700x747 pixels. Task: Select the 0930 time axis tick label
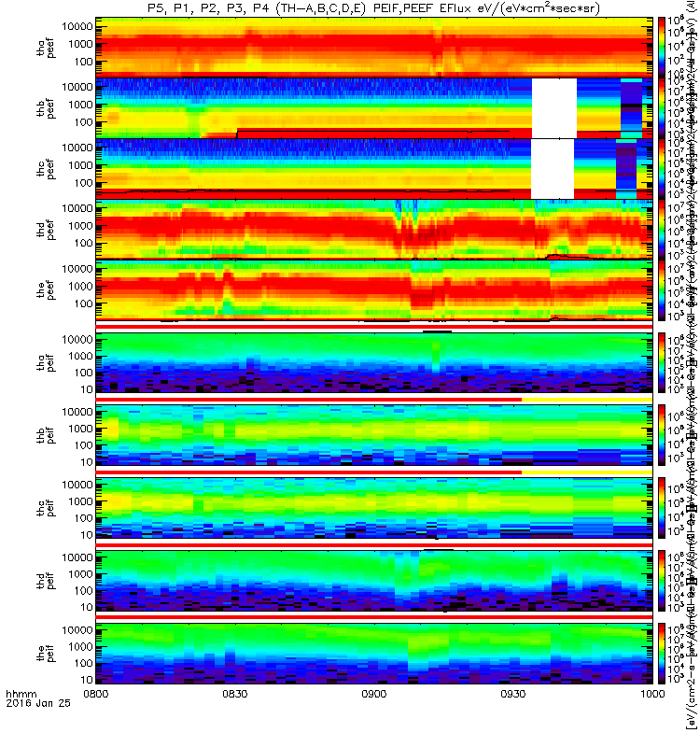point(513,693)
